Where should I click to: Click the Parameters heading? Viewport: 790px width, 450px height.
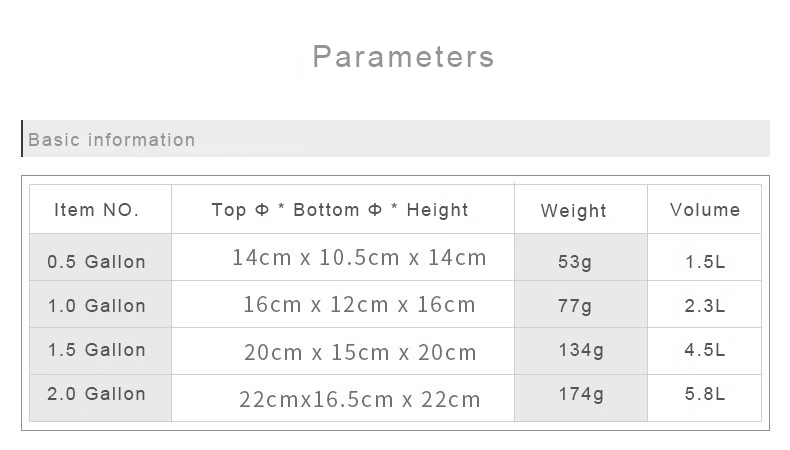click(x=403, y=56)
